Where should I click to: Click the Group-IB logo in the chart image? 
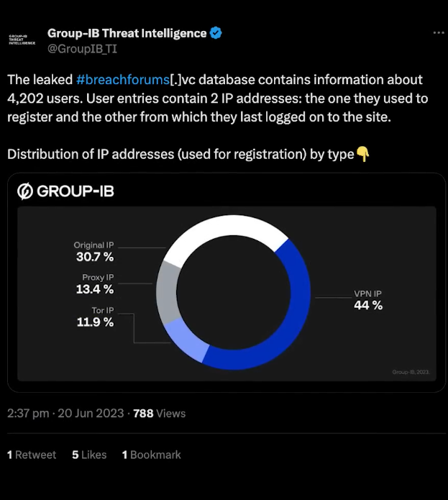[65, 191]
